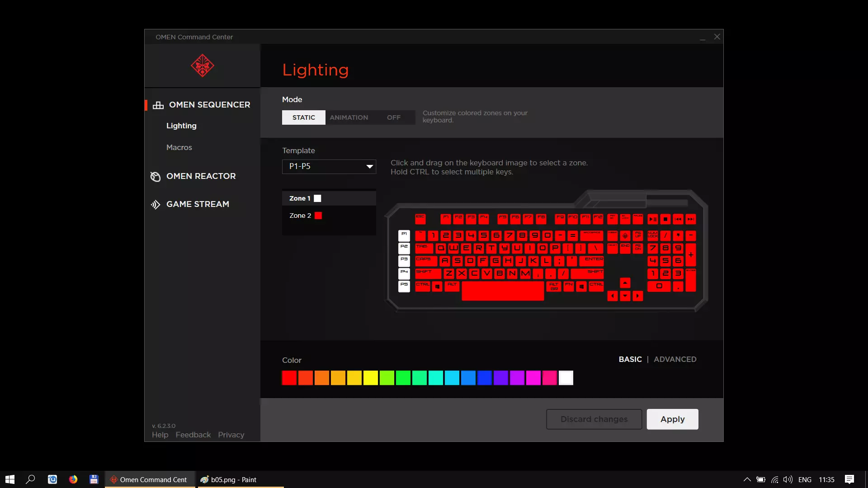
Task: Select Zone 1 in the zone list
Action: coord(329,198)
